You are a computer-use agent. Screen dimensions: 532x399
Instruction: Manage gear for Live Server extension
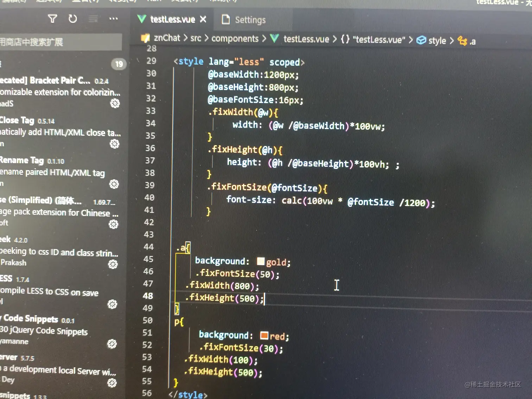[112, 383]
